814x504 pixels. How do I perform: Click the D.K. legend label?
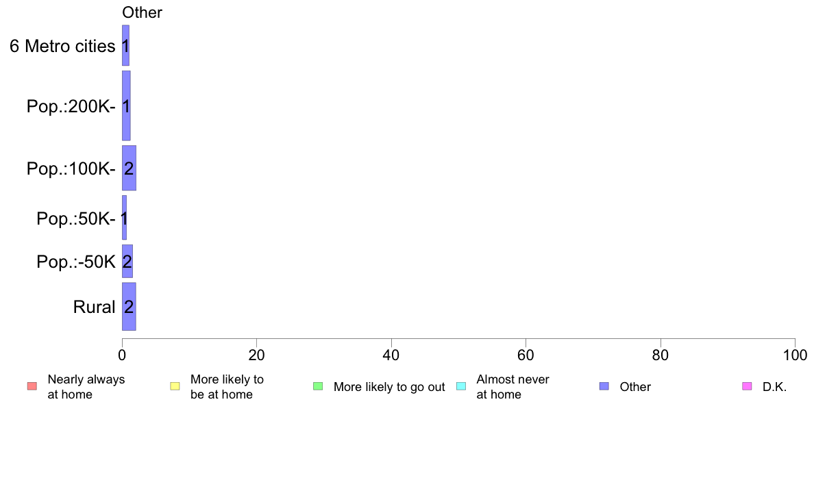[774, 387]
